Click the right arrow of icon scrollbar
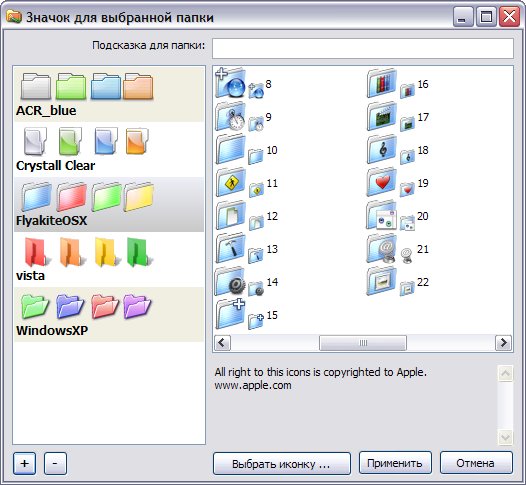The width and height of the screenshot is (526, 485). coord(504,343)
